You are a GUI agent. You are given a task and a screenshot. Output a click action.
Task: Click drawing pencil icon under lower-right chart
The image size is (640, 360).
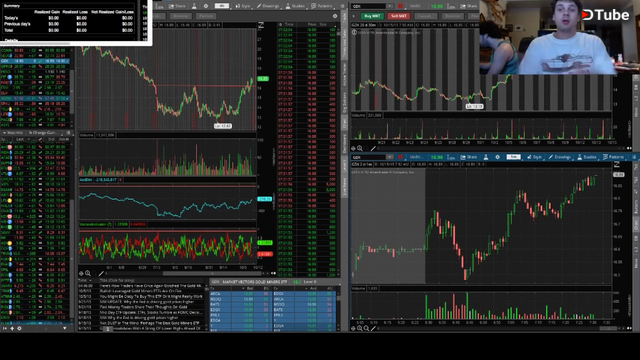(x=373, y=328)
